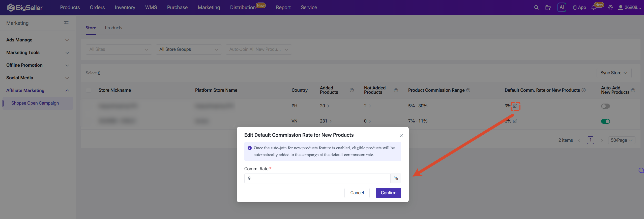Open VN store's 231 added products
This screenshot has width=644, height=219.
[326, 121]
